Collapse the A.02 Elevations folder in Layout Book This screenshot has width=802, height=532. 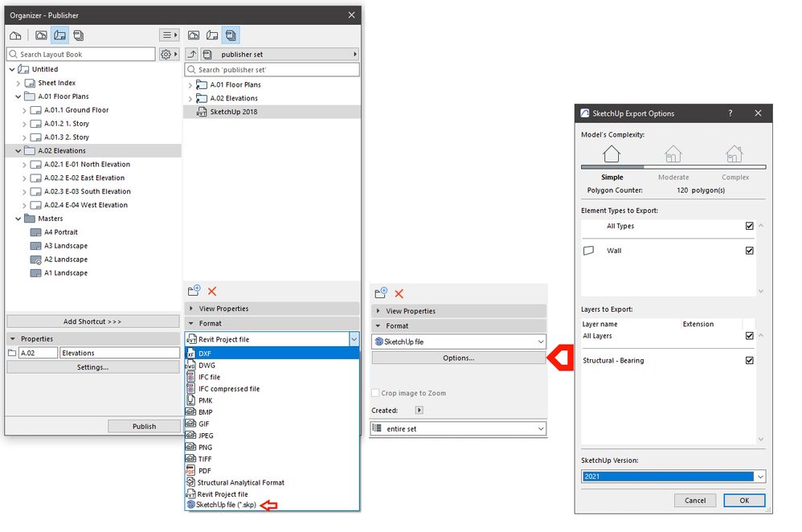18,151
